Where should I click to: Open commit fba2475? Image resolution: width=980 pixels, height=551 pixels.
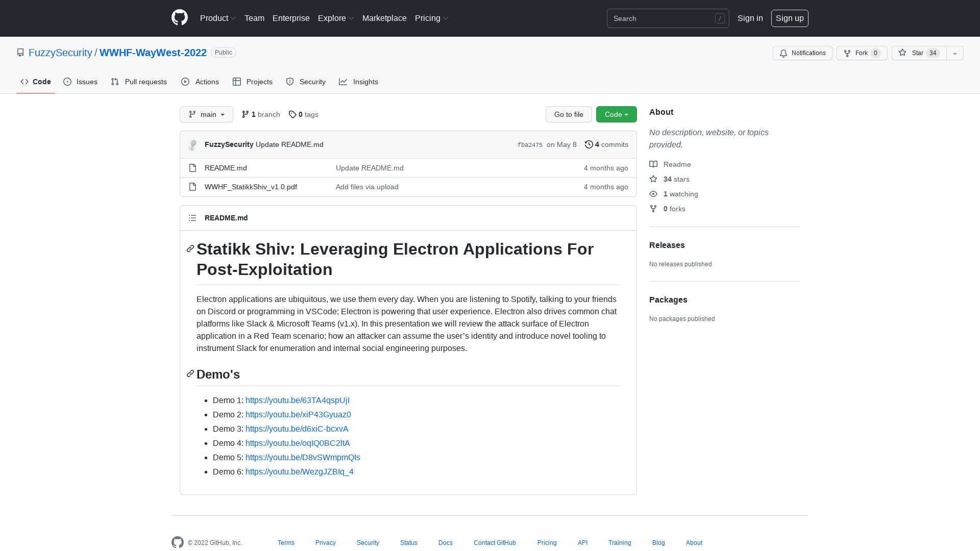tap(530, 145)
